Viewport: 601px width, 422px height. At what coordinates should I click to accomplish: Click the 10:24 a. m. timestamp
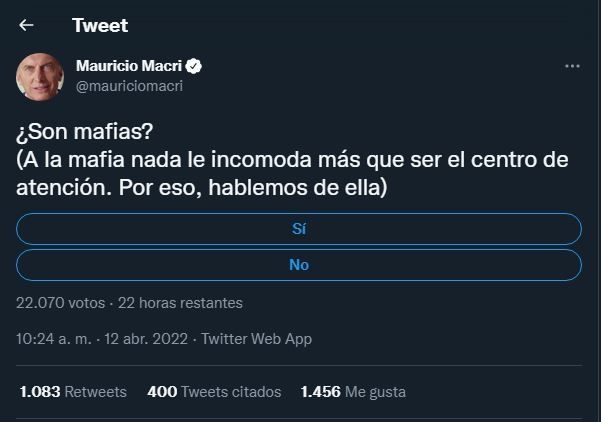(x=53, y=339)
